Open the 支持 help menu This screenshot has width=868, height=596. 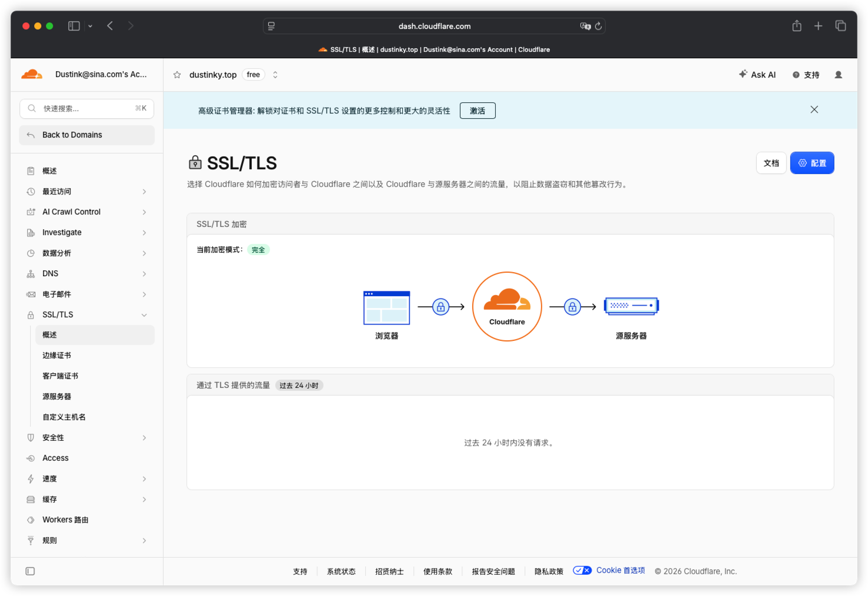point(806,75)
